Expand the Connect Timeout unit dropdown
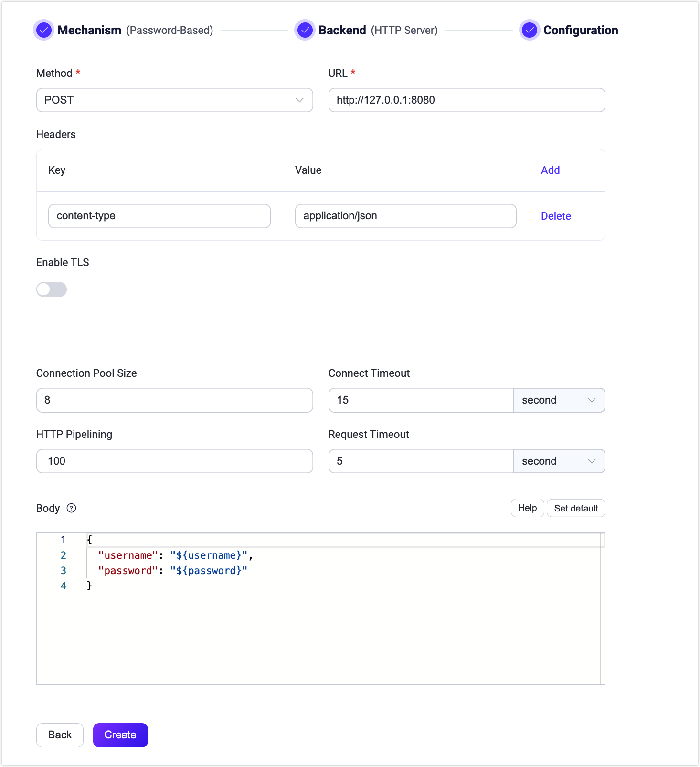 (x=559, y=400)
